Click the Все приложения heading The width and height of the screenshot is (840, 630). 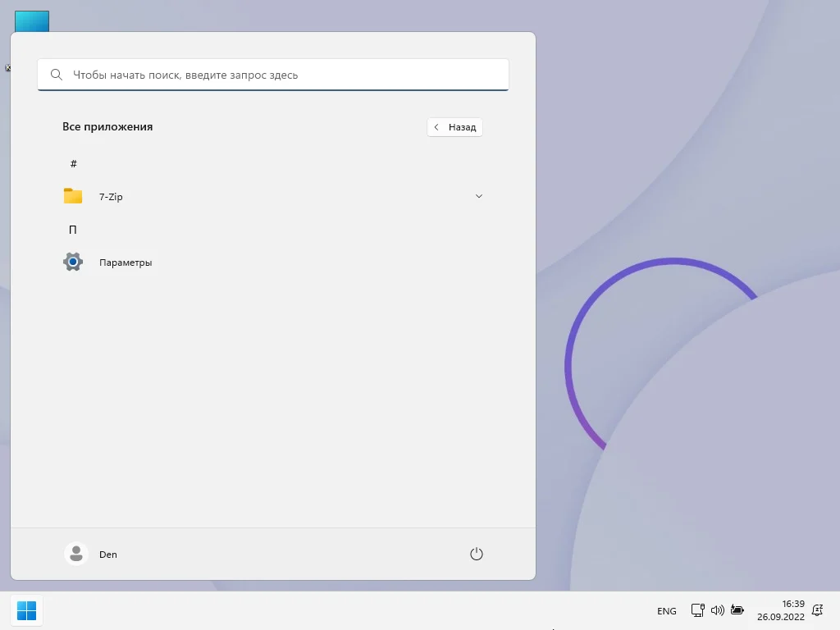pyautogui.click(x=107, y=127)
